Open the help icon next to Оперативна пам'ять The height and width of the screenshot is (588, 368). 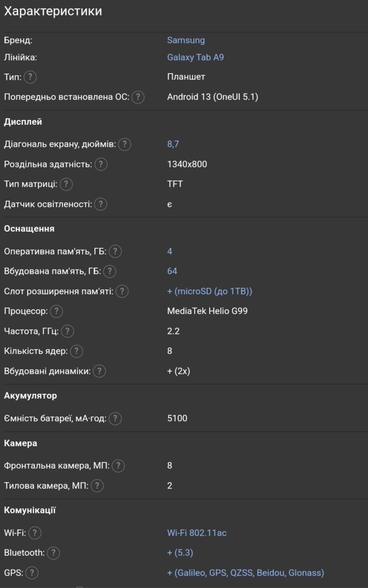tap(115, 252)
